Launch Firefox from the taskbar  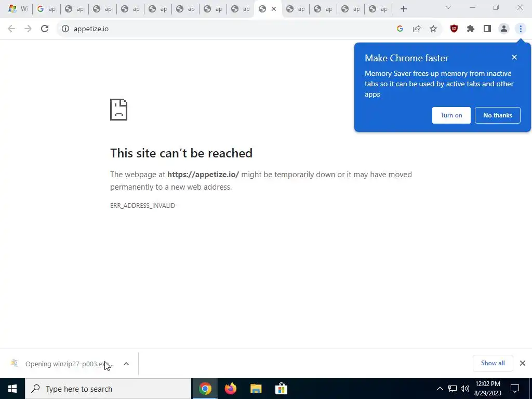pos(230,389)
